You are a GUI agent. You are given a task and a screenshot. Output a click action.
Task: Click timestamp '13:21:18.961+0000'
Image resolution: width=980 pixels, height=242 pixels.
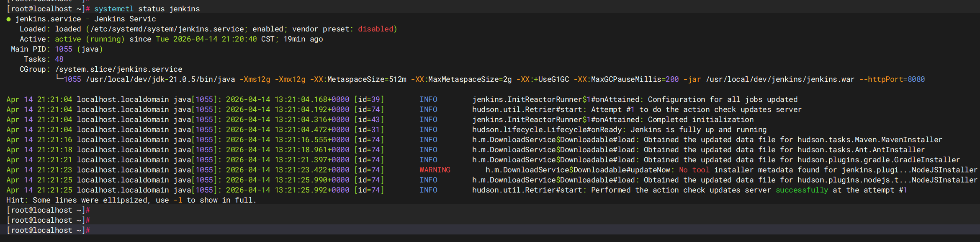pyautogui.click(x=312, y=150)
